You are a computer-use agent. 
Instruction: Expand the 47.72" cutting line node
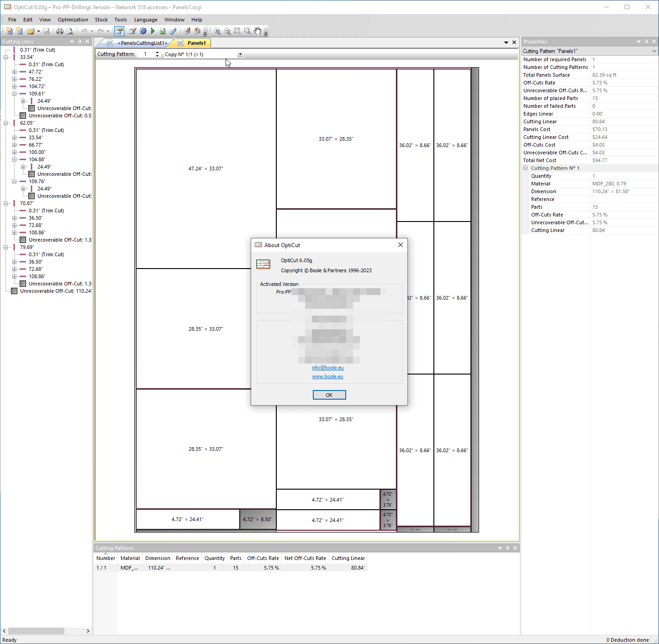coord(14,72)
